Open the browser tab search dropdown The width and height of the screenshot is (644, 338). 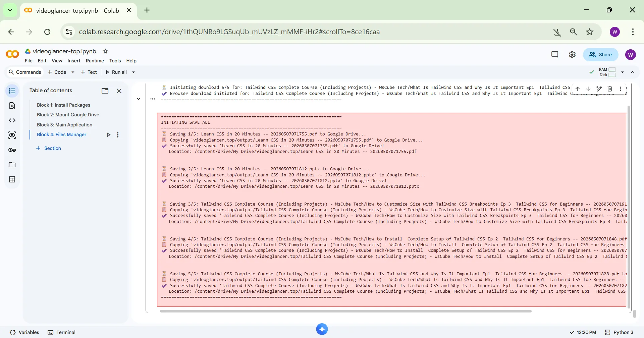click(x=10, y=10)
